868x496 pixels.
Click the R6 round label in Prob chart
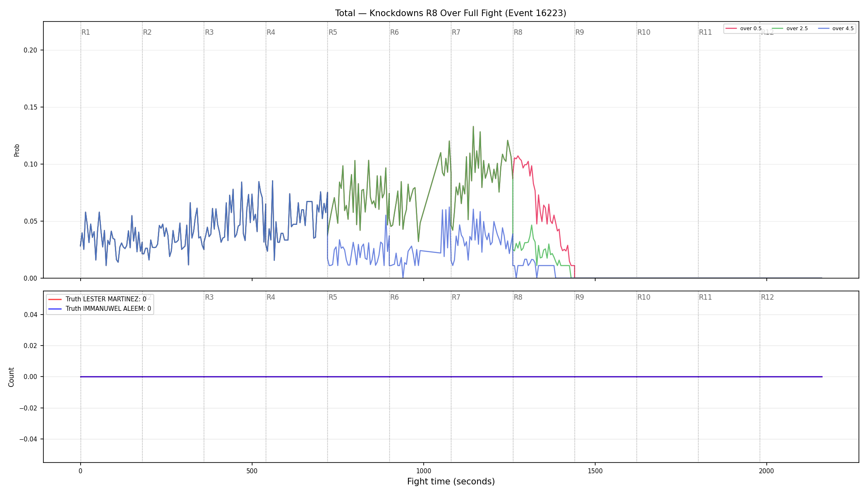(394, 32)
